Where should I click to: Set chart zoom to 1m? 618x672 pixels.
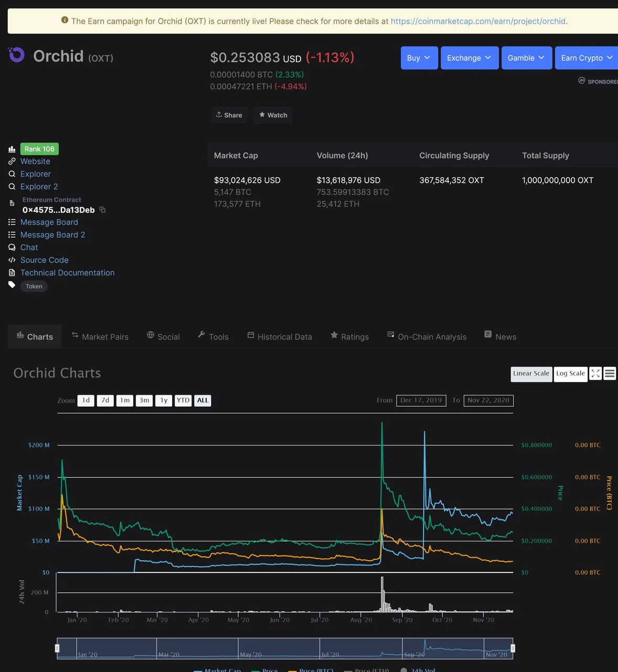tap(125, 401)
